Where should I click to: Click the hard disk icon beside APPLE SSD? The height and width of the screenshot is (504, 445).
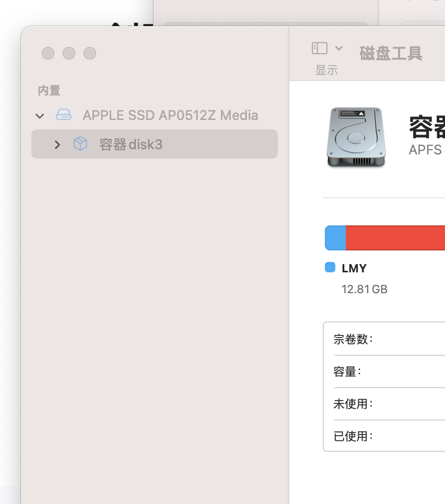pos(64,115)
